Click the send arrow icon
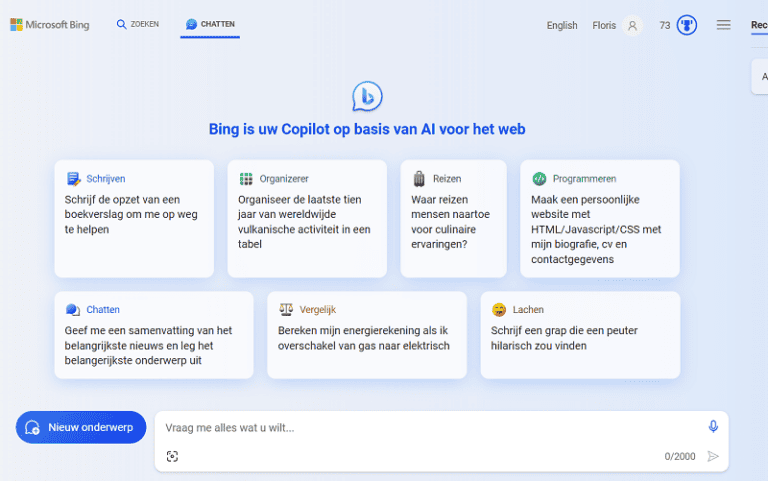 pyautogui.click(x=713, y=457)
